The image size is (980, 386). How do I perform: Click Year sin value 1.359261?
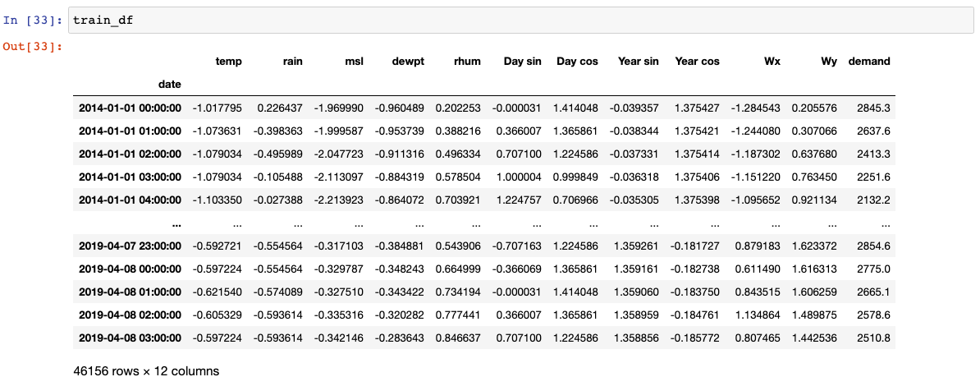click(636, 246)
